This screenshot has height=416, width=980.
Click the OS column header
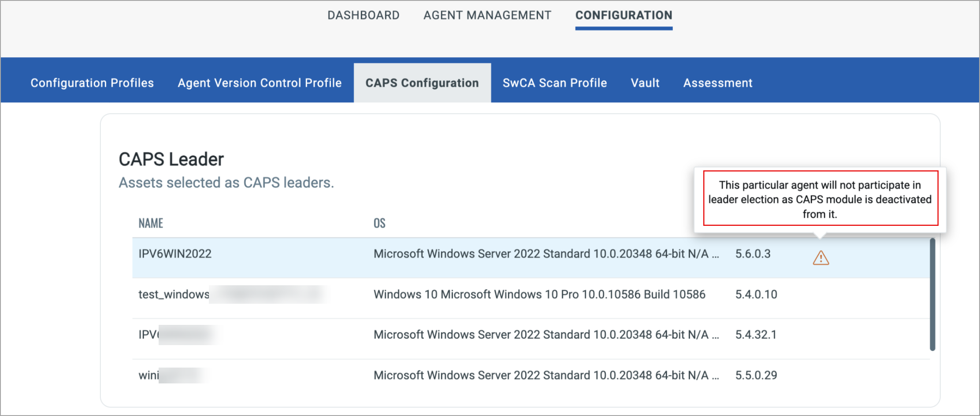379,223
